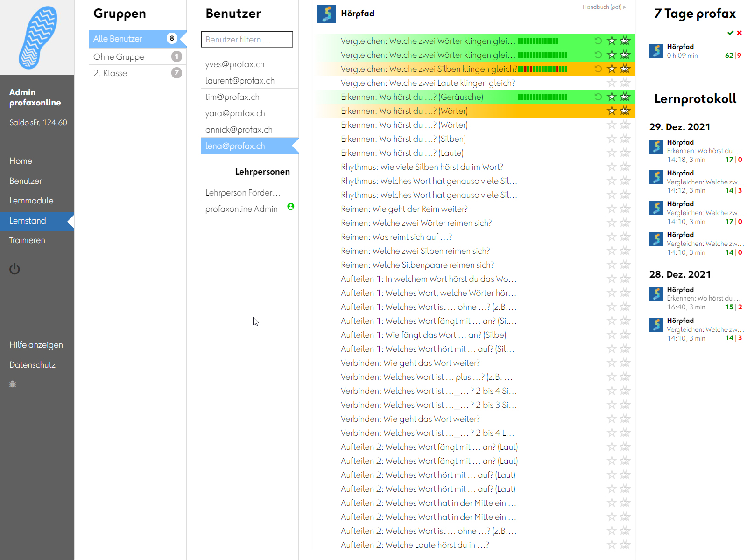The height and width of the screenshot is (560, 747).
Task: Click inside the 'Benutzer filtern' field
Action: [247, 40]
